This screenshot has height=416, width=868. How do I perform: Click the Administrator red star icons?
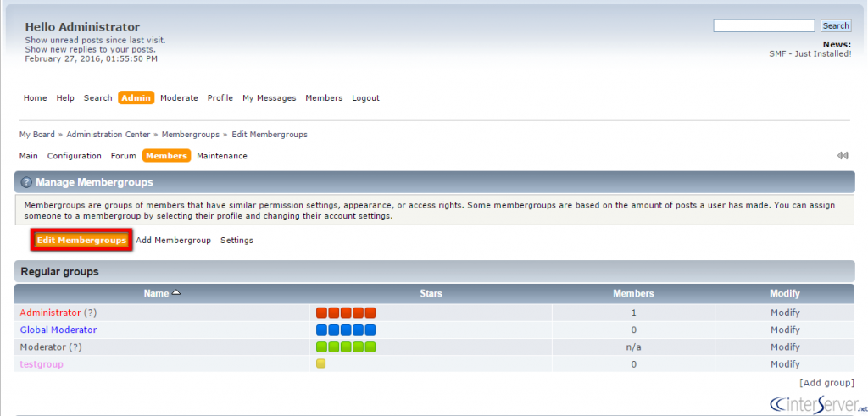click(x=346, y=313)
